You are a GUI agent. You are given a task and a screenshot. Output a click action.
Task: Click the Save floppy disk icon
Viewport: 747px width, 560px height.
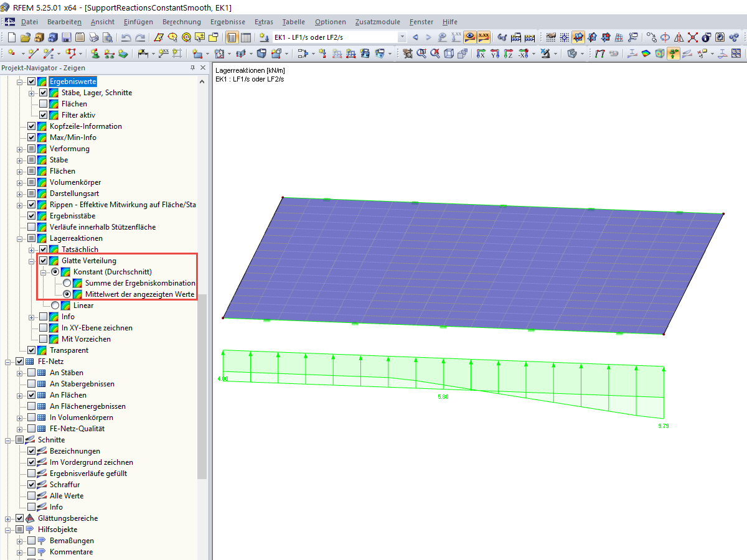pos(67,37)
